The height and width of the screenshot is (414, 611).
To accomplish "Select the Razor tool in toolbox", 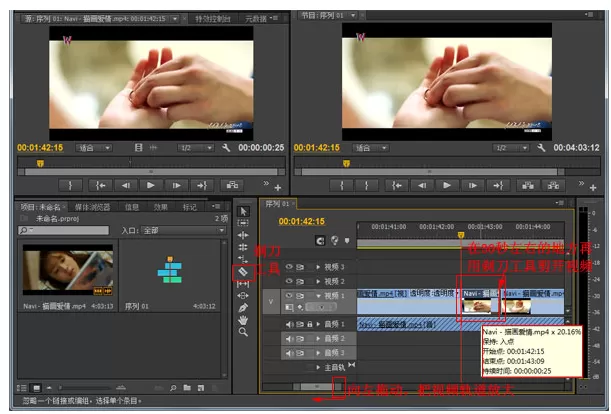I will pyautogui.click(x=243, y=272).
